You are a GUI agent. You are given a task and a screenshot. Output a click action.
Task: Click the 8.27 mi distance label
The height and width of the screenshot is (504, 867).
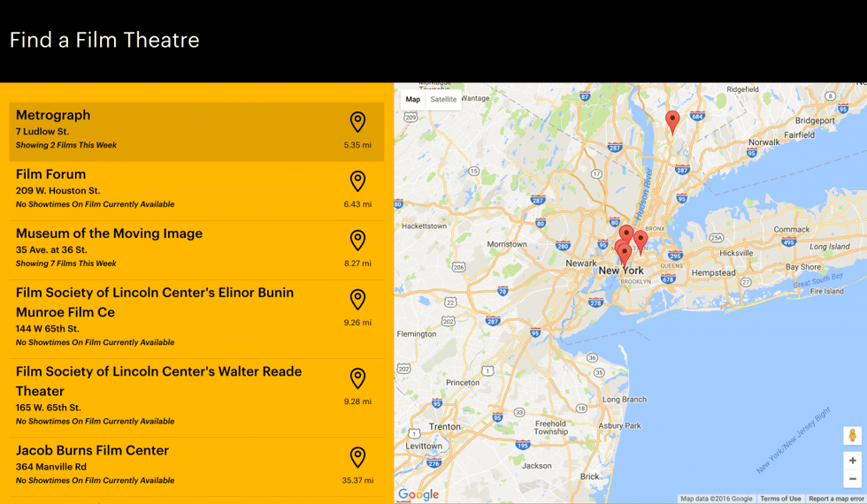tap(357, 263)
